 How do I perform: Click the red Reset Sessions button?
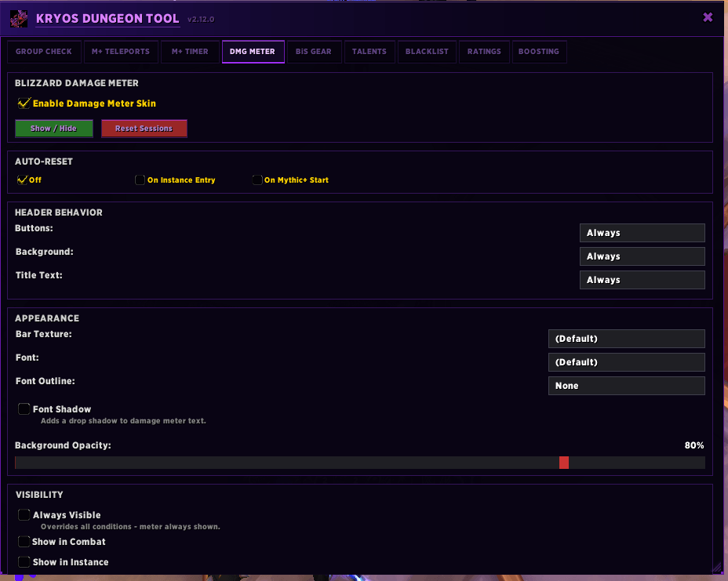tap(144, 129)
